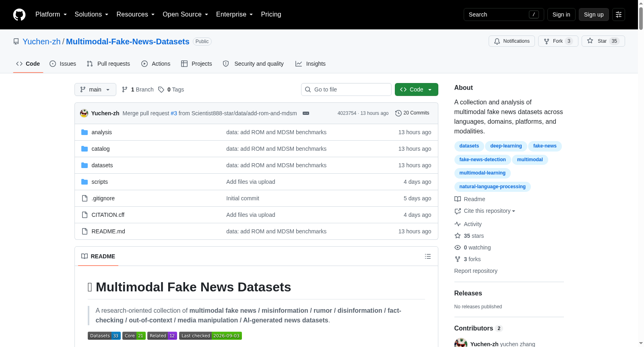Click the tag icon next to Tags
The image size is (644, 347).
161,89
